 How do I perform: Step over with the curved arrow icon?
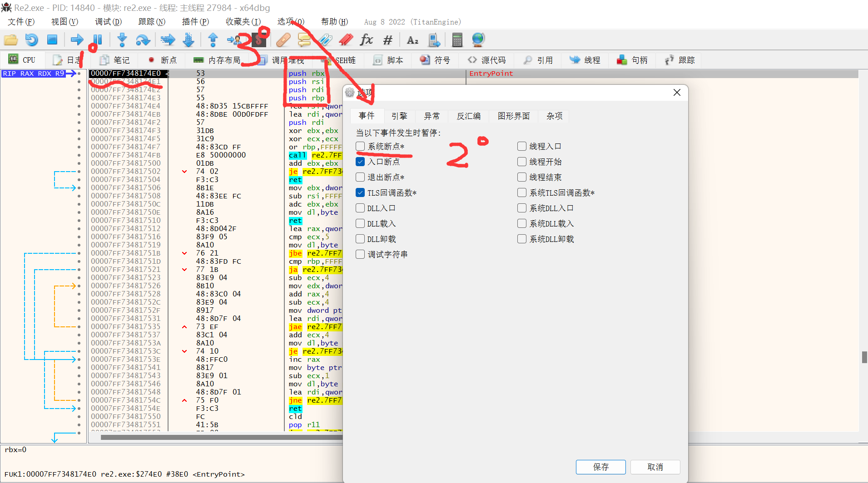143,40
